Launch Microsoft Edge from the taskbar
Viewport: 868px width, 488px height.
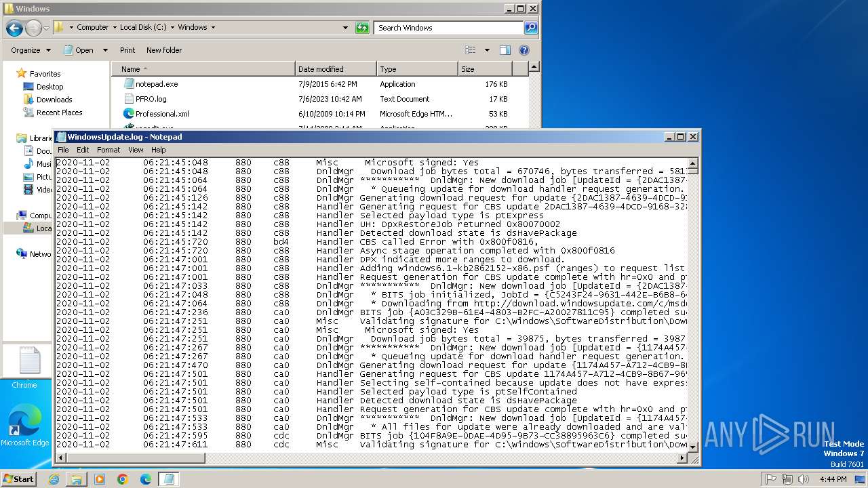(146, 479)
